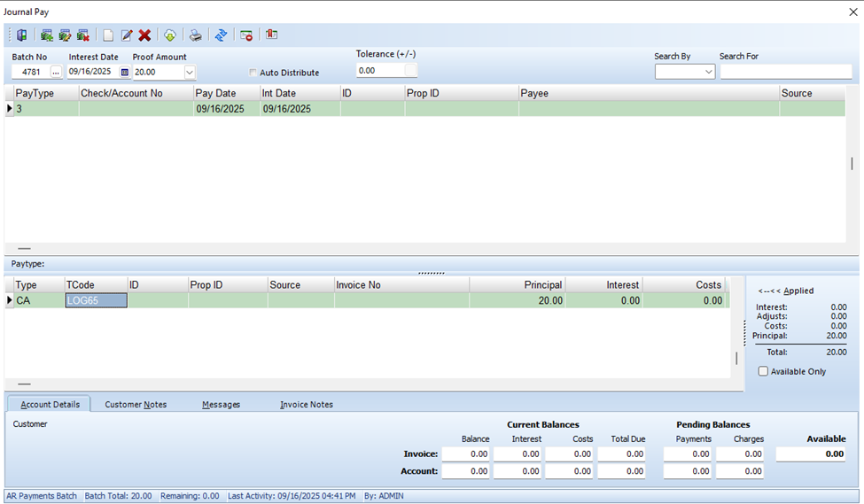Click the Principal cell 20.00
The width and height of the screenshot is (864, 504).
(517, 300)
